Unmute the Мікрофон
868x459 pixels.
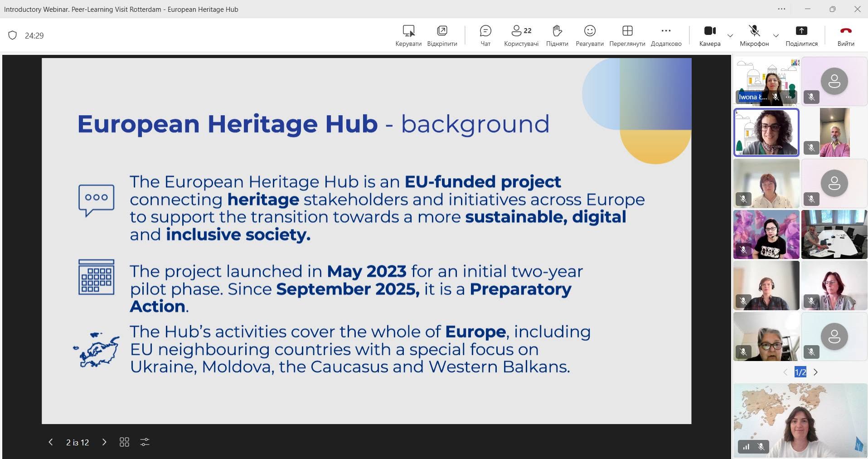(x=754, y=35)
